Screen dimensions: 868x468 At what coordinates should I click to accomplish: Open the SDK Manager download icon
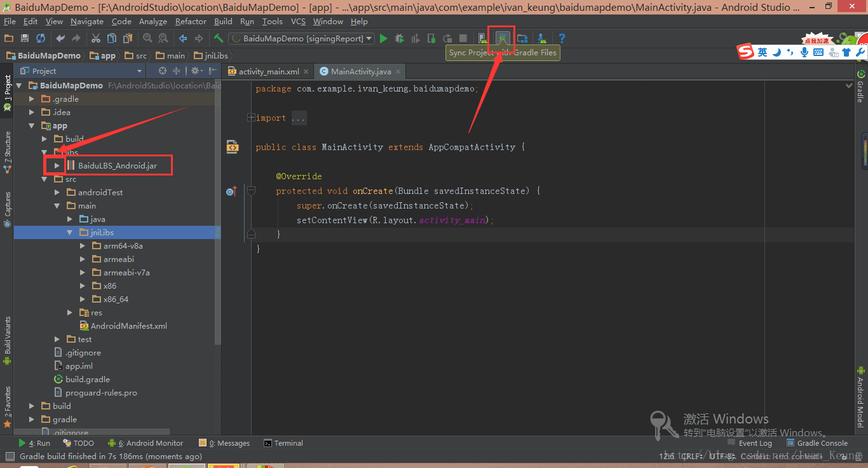pyautogui.click(x=541, y=38)
